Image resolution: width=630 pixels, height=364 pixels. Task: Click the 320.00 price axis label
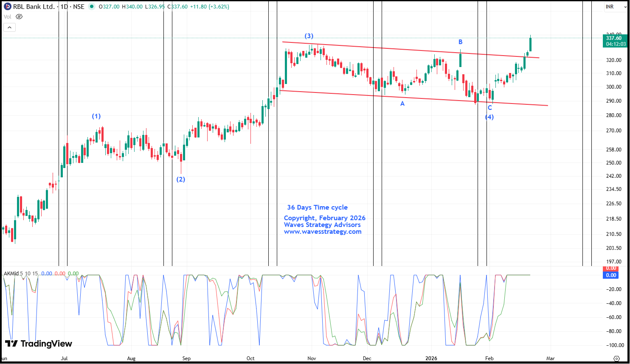click(x=614, y=60)
